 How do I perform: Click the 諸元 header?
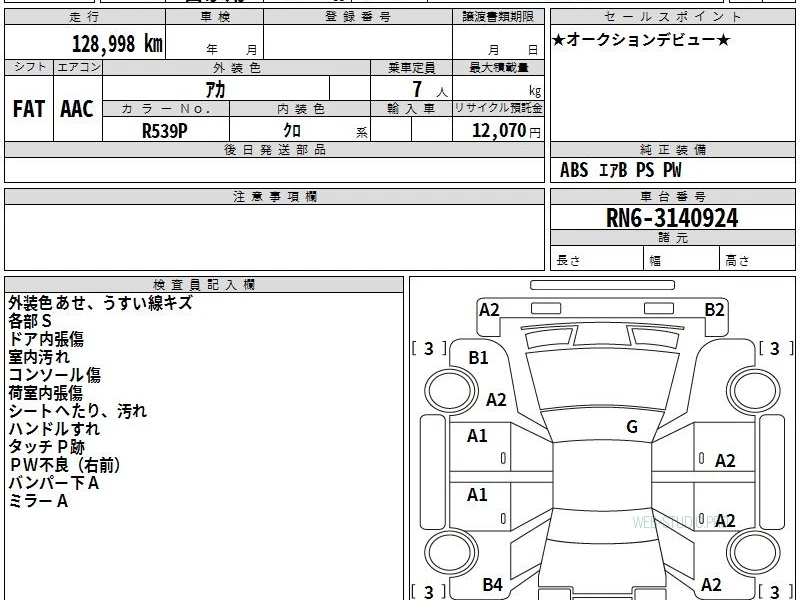coord(672,238)
